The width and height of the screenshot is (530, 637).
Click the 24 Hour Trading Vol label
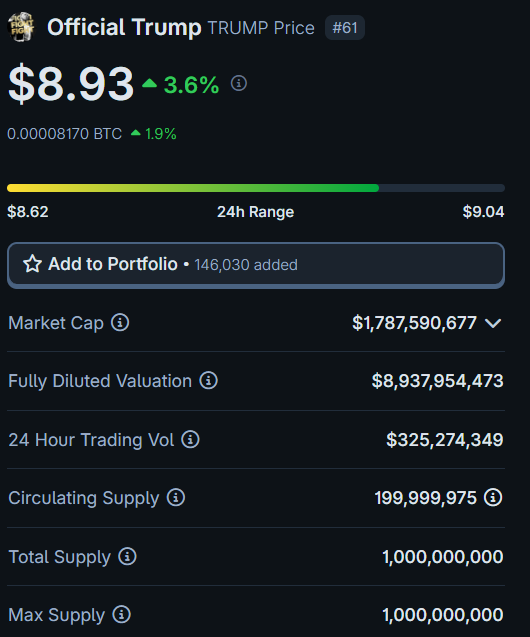coord(91,440)
